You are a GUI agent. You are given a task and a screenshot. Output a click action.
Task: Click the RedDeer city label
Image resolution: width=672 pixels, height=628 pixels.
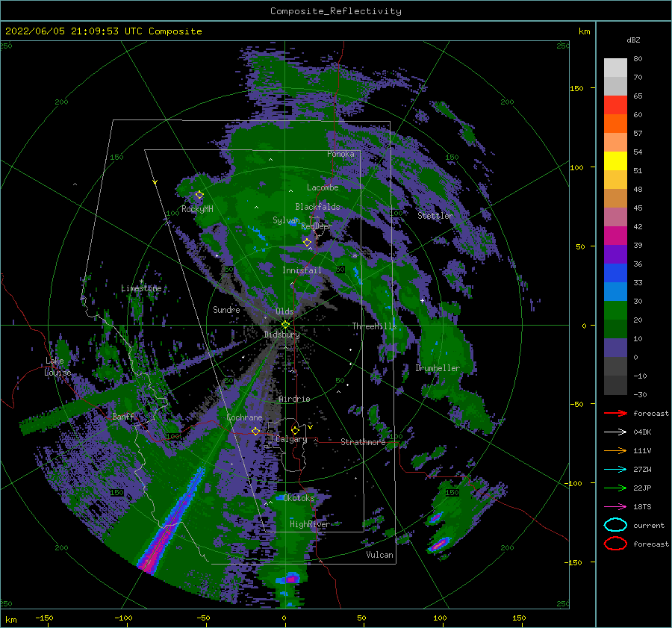point(317,226)
